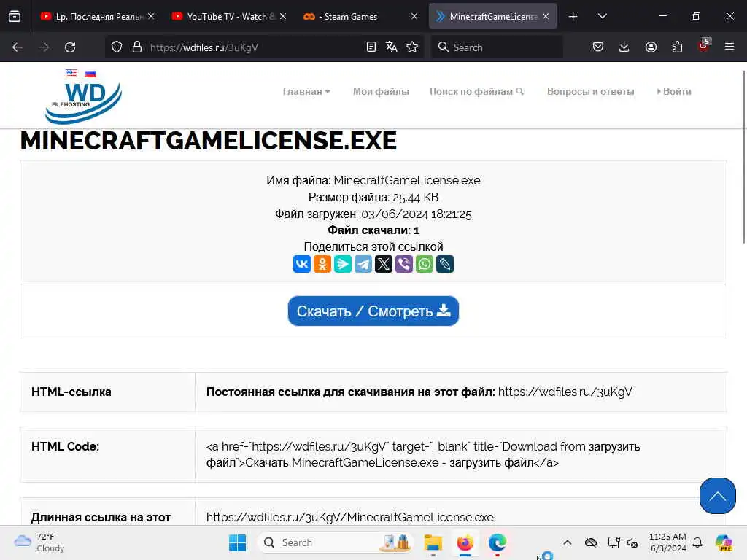747x560 pixels.
Task: Share link via LiveJournal pencil icon
Action: [x=445, y=264]
